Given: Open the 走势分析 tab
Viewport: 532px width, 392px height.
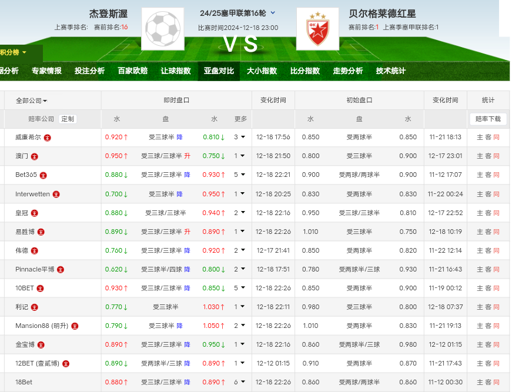Looking at the screenshot, I should coord(348,71).
